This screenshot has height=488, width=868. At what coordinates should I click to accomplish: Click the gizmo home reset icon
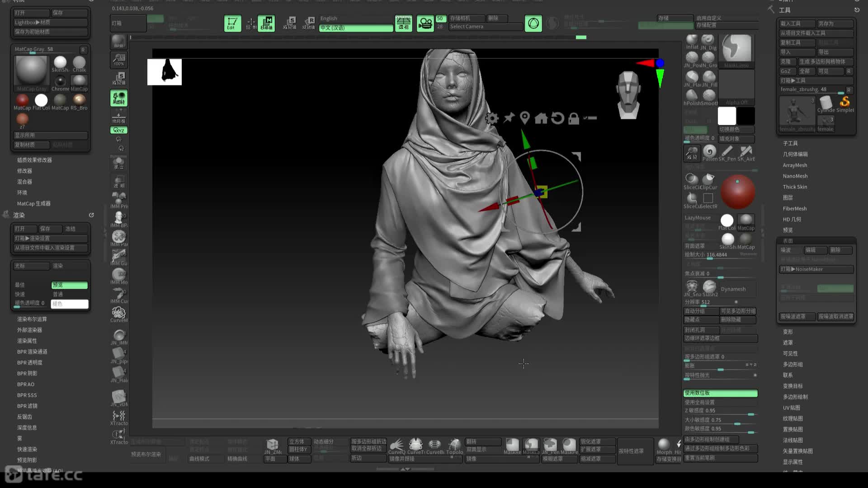coord(541,118)
